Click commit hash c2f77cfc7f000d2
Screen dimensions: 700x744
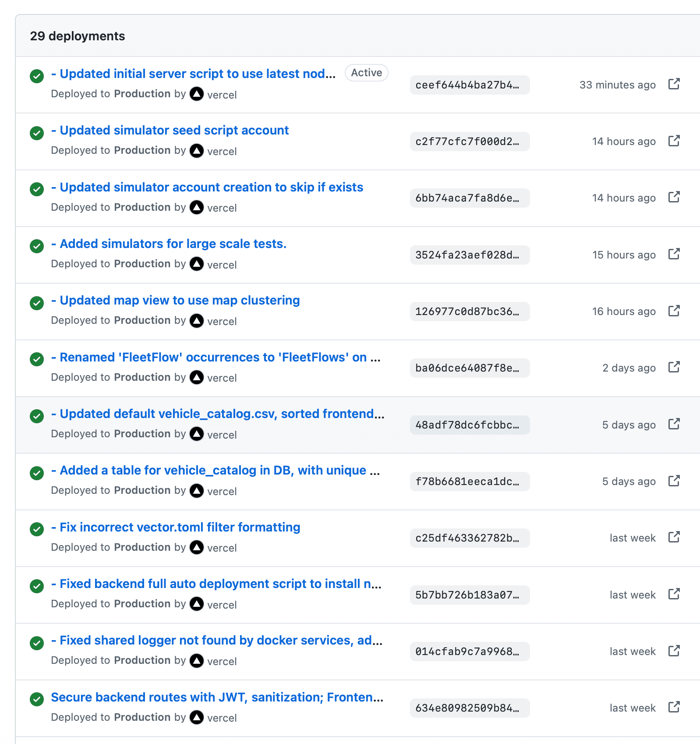469,141
